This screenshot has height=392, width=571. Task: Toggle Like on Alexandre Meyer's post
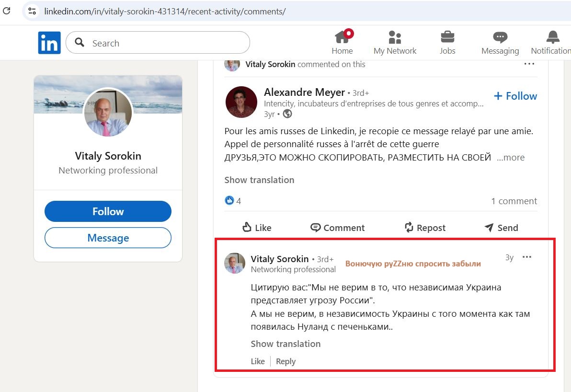pos(256,227)
